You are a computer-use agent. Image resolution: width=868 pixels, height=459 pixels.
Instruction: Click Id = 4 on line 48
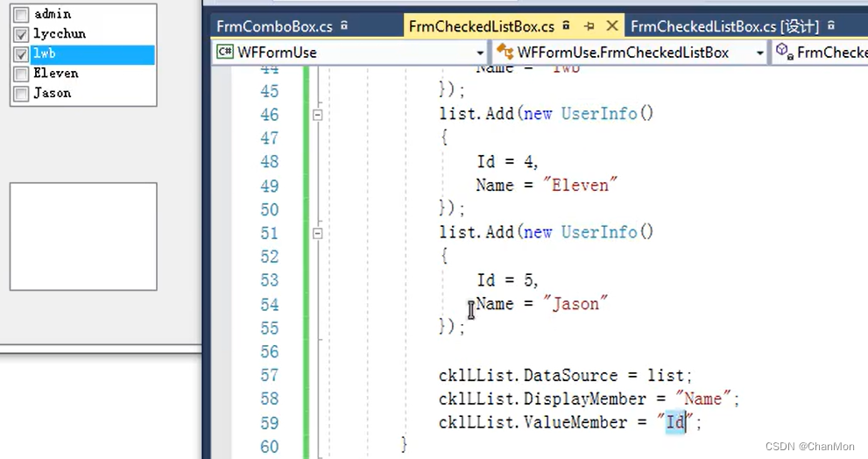tap(506, 161)
